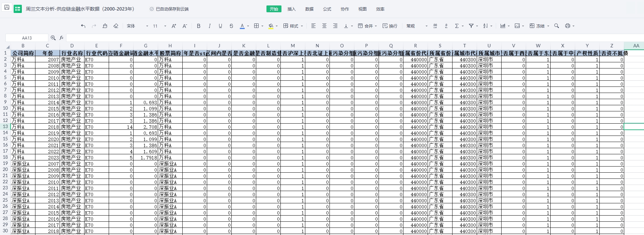Click the 冻结 freeze panes button
This screenshot has height=235, width=644.
click(x=537, y=26)
